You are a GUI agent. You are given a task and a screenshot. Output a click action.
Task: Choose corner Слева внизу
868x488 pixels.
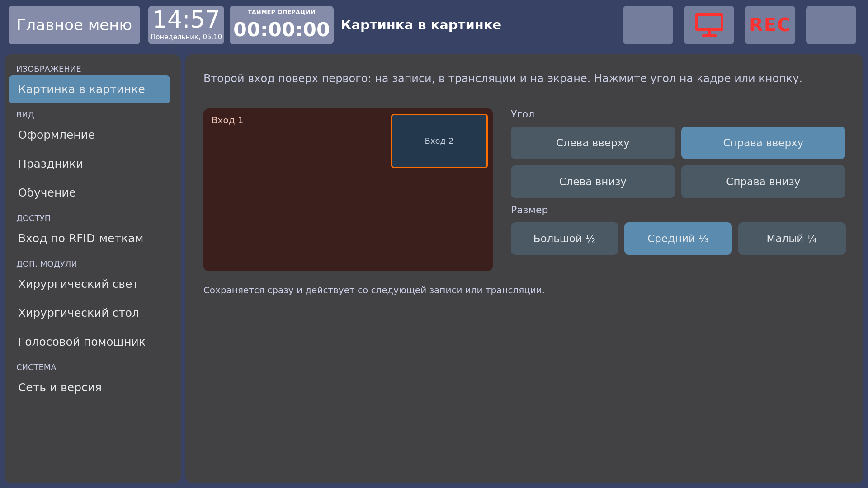593,182
